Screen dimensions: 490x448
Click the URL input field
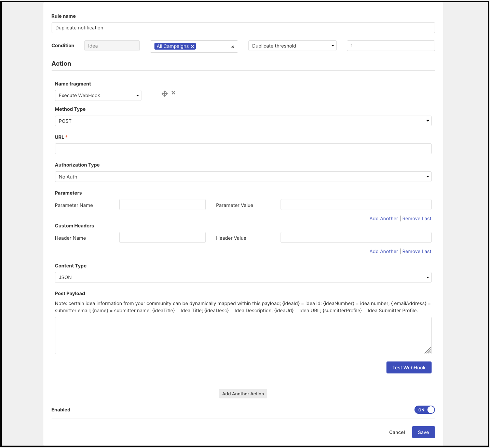pos(243,149)
